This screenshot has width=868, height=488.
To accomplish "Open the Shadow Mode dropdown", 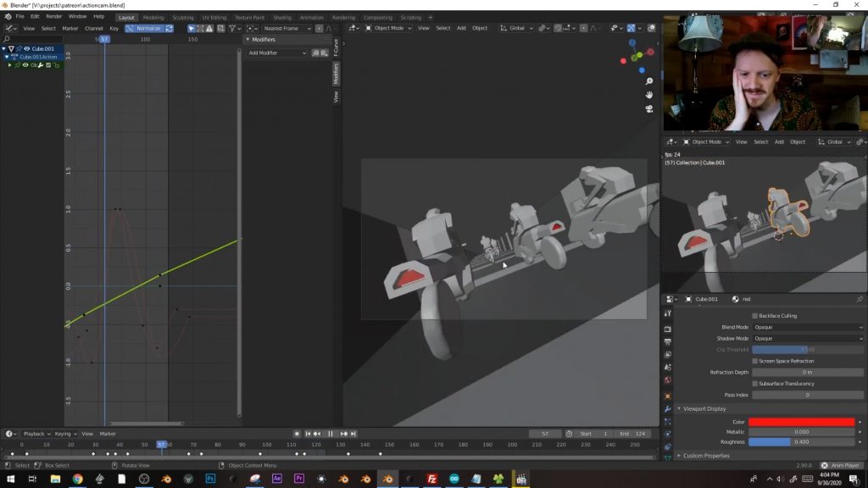I will pos(808,339).
